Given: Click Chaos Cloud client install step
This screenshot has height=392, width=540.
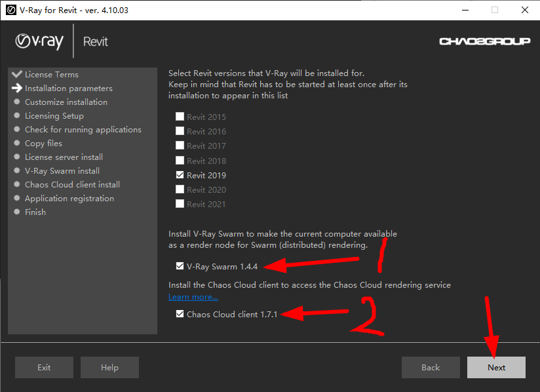Looking at the screenshot, I should click(x=72, y=185).
